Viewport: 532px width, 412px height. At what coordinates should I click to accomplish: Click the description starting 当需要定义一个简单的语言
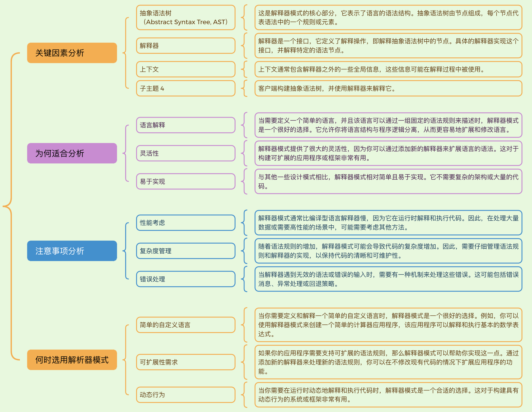coord(388,125)
